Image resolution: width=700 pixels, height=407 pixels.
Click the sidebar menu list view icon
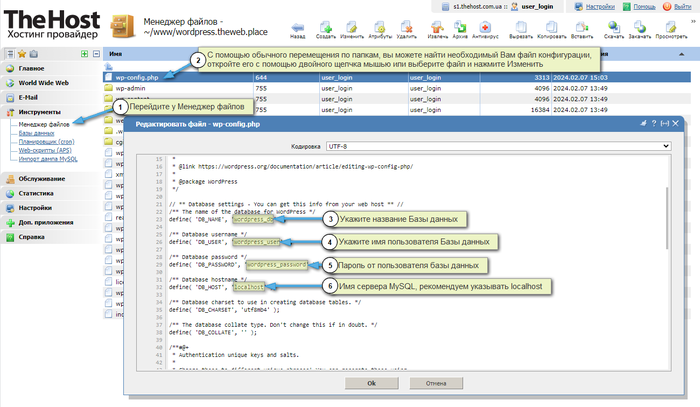(x=9, y=54)
